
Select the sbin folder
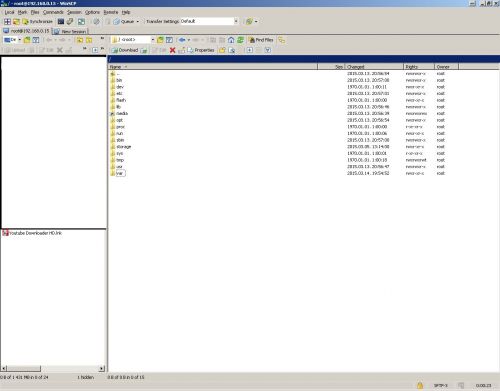(120, 140)
